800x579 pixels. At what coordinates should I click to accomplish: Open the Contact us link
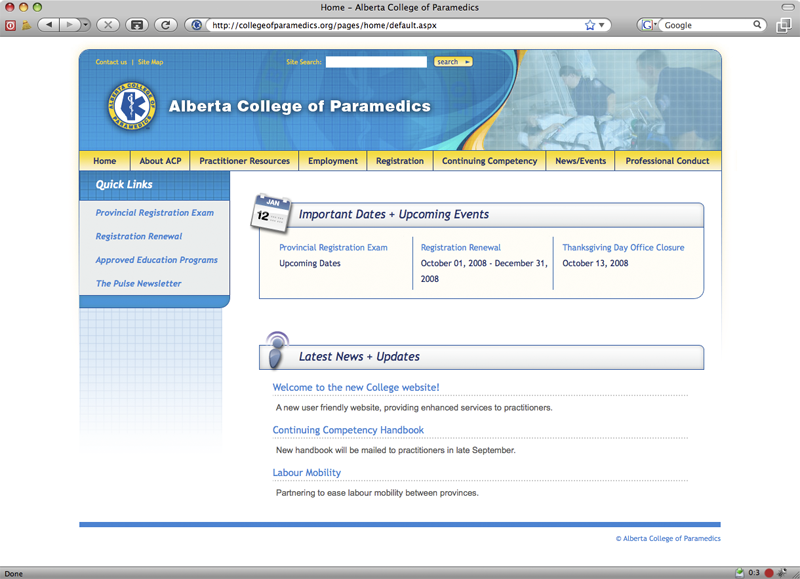click(x=111, y=61)
